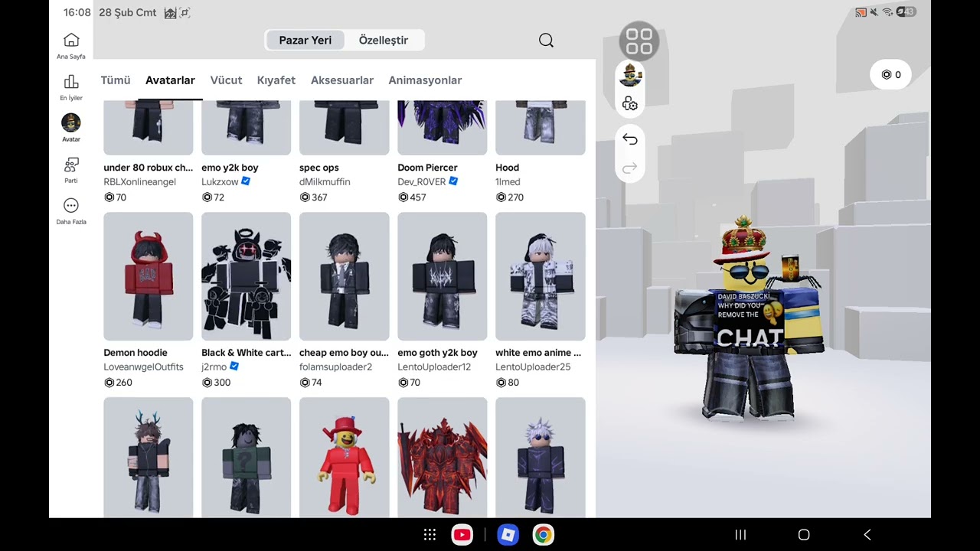
Task: Open En İyiler charts in sidebar
Action: [71, 87]
